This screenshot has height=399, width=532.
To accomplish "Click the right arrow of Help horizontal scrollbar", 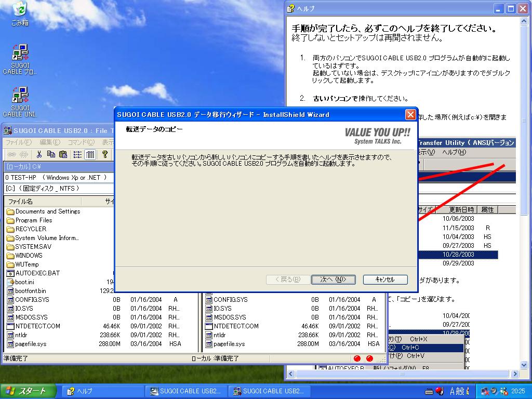I will coord(515,374).
